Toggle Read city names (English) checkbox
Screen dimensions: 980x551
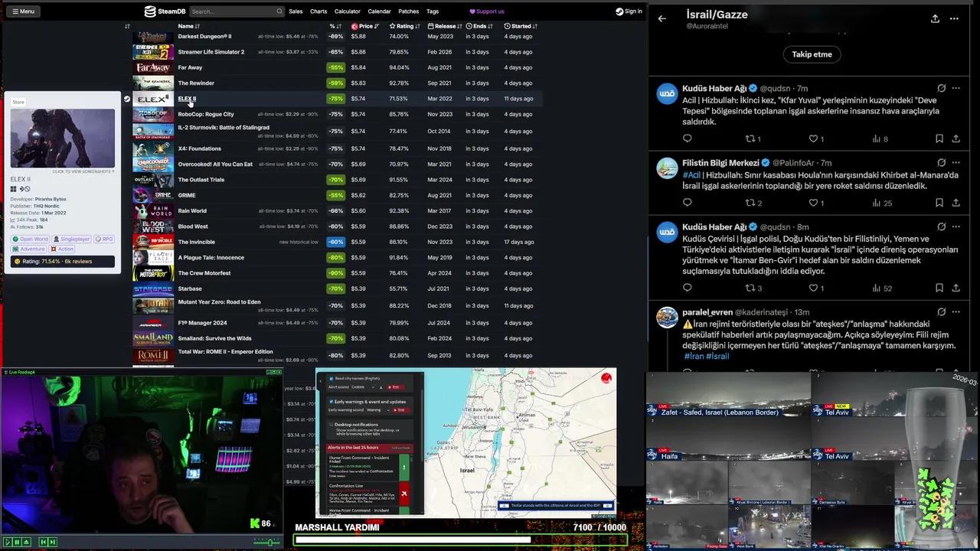pos(332,378)
